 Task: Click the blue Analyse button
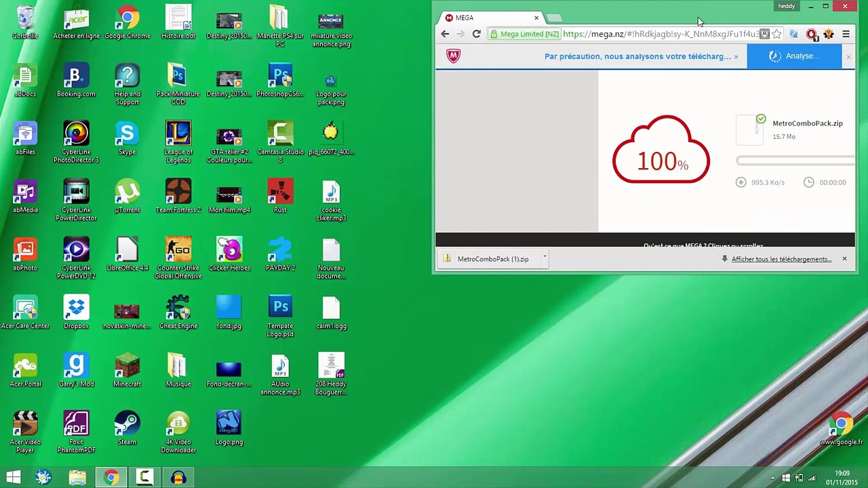pyautogui.click(x=795, y=56)
